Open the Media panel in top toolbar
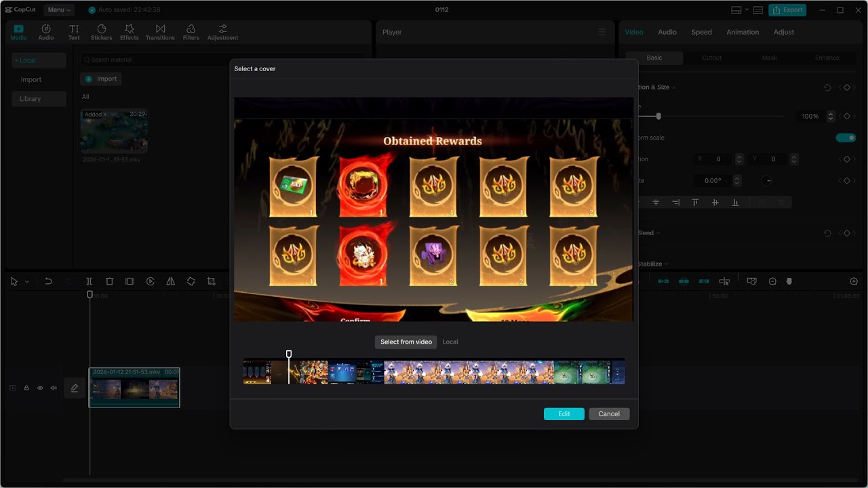Image resolution: width=868 pixels, height=488 pixels. click(18, 32)
